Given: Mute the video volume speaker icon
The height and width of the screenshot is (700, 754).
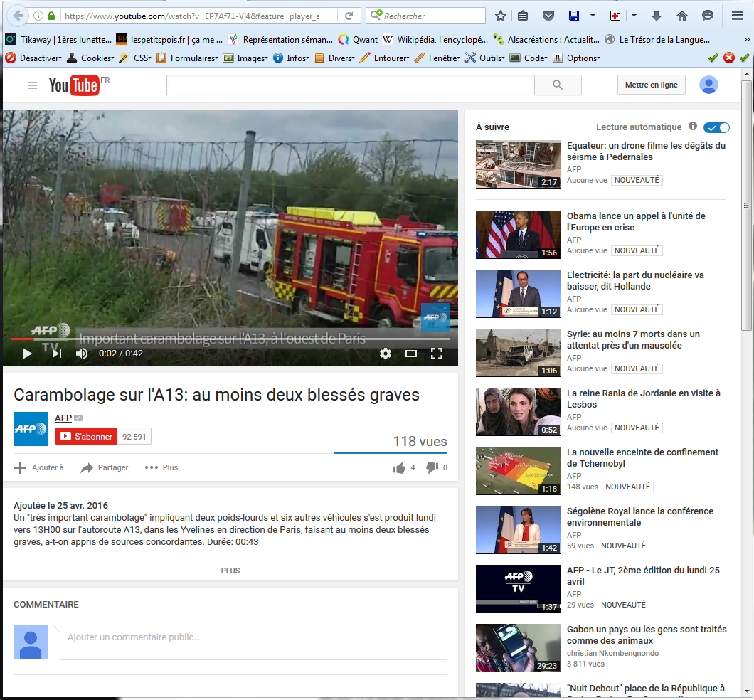Looking at the screenshot, I should [82, 354].
